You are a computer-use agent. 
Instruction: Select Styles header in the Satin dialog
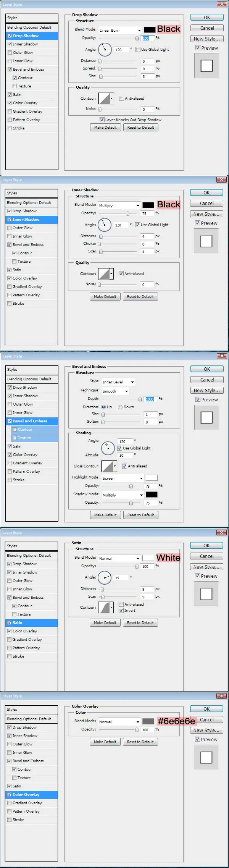[32, 546]
